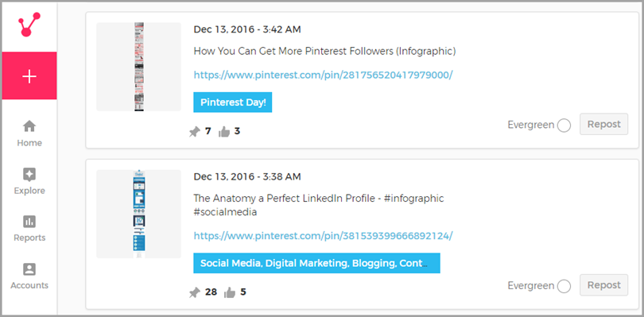The width and height of the screenshot is (644, 317).
Task: Open the Home sidebar icon
Action: (29, 126)
